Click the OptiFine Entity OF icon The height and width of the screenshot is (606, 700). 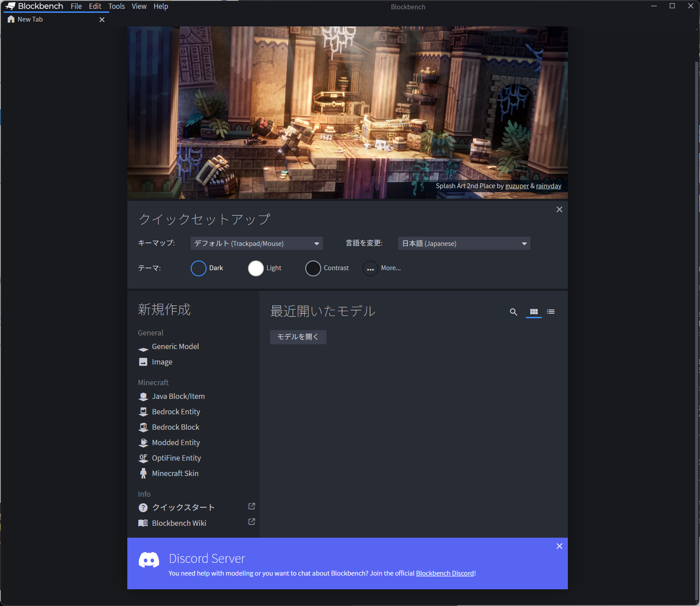coord(143,458)
